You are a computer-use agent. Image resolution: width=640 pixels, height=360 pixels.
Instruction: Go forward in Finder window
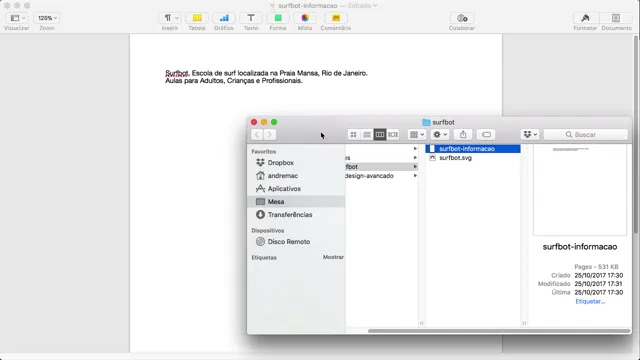coord(270,134)
